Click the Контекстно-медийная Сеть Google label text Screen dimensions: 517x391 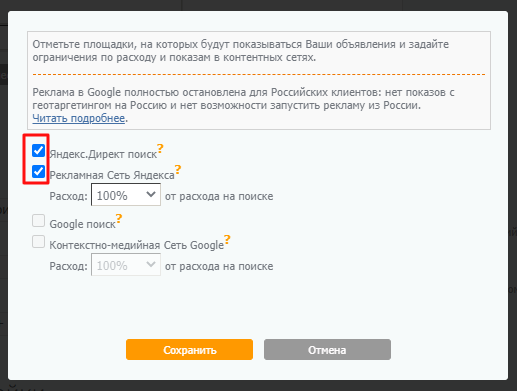[137, 245]
